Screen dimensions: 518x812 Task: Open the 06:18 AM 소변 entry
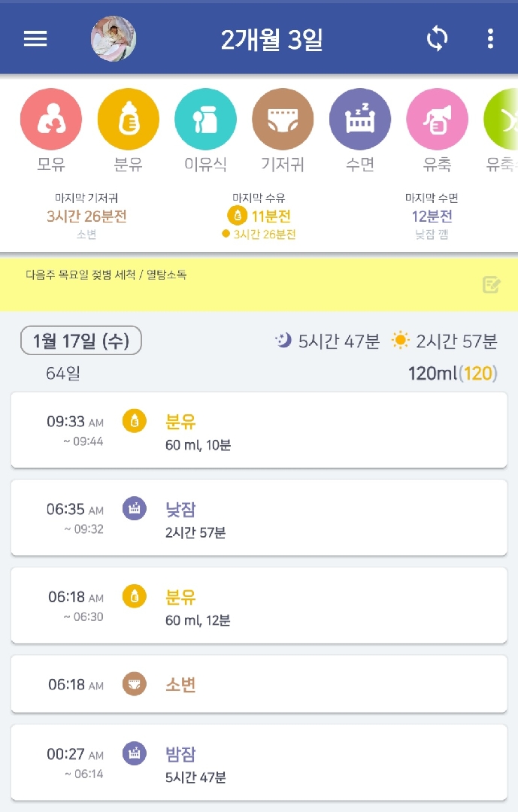(259, 684)
